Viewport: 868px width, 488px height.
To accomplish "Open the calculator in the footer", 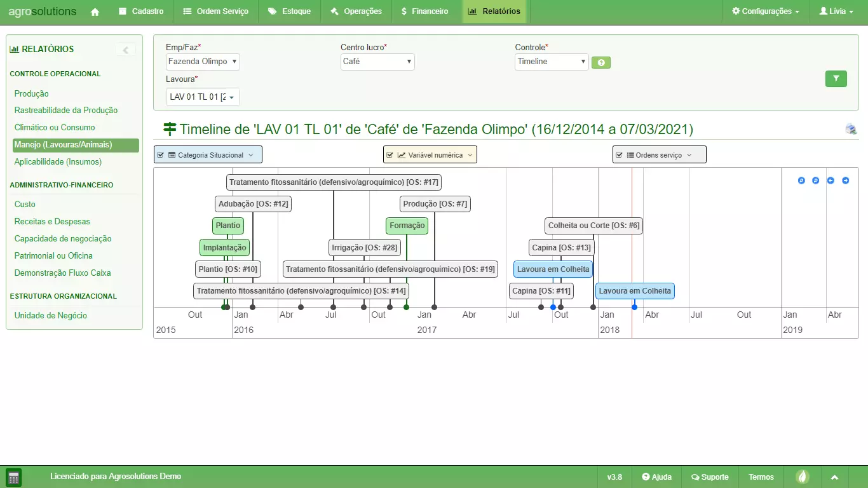I will pos(13,477).
